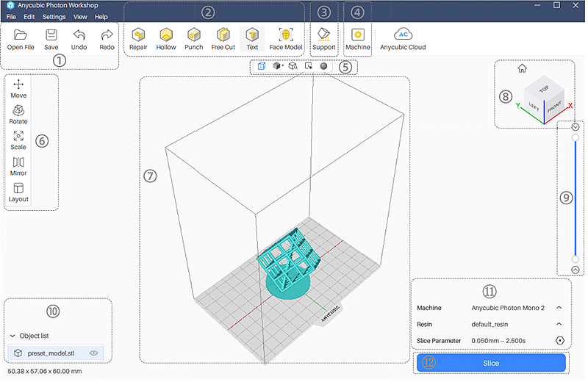The width and height of the screenshot is (588, 382).
Task: Click the model dimensions text 50.38 x 57.06
Action: click(45, 372)
